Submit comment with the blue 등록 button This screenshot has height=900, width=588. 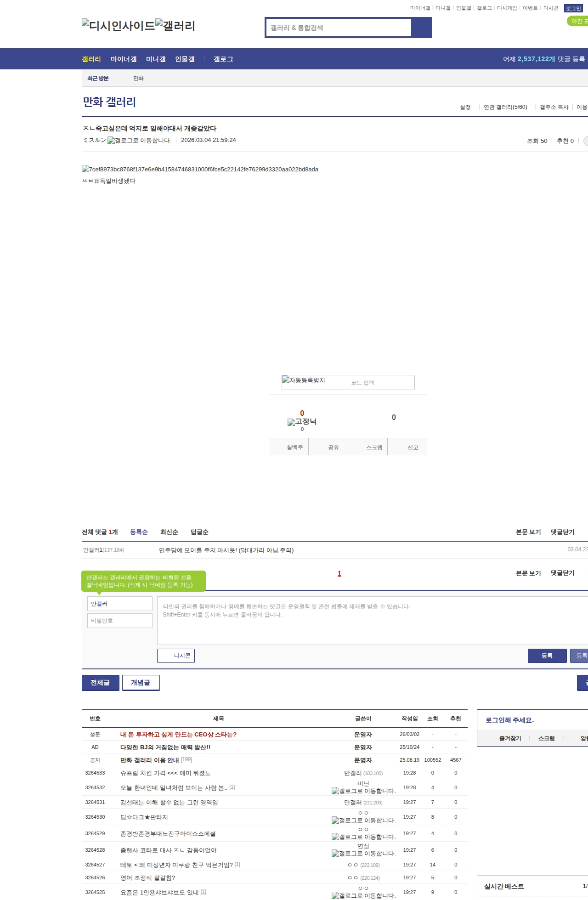click(547, 656)
